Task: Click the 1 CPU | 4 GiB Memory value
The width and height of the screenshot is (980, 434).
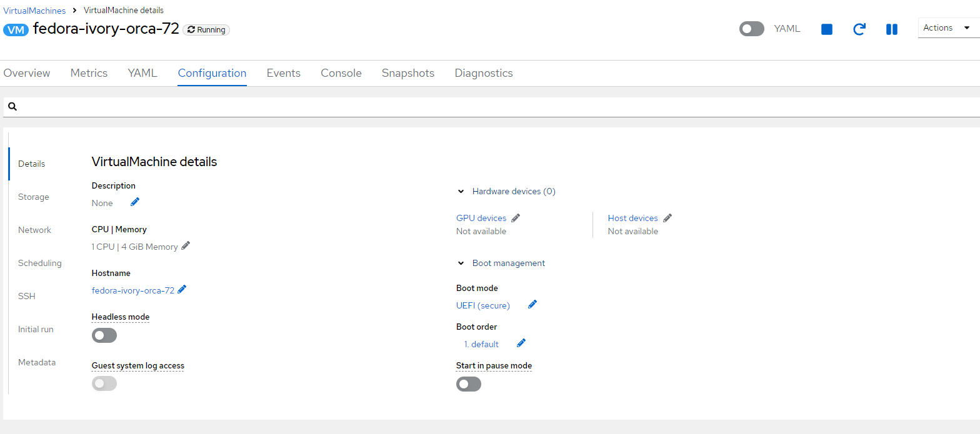Action: click(x=134, y=247)
